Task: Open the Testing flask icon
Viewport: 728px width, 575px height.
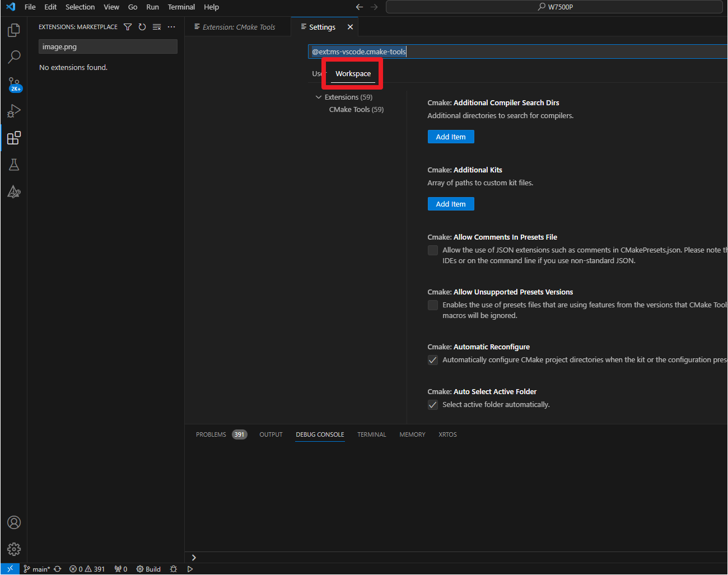Action: (x=14, y=165)
